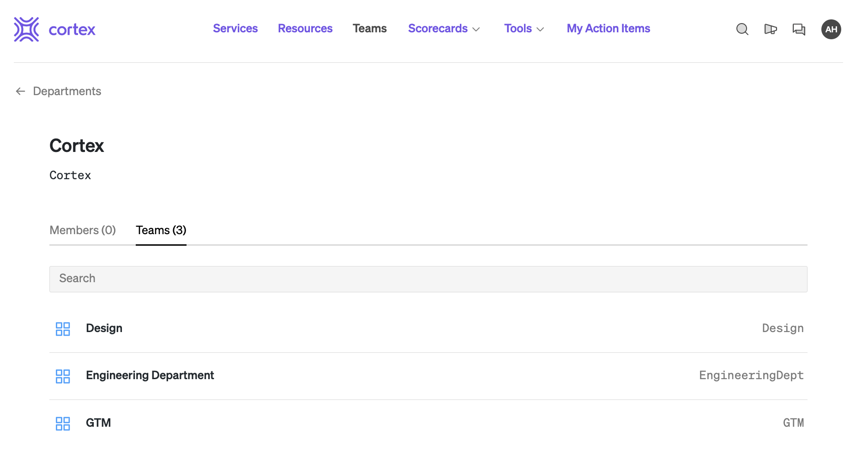Viewport: 868px width, 472px height.
Task: Open the Teams nav item
Action: 370,29
